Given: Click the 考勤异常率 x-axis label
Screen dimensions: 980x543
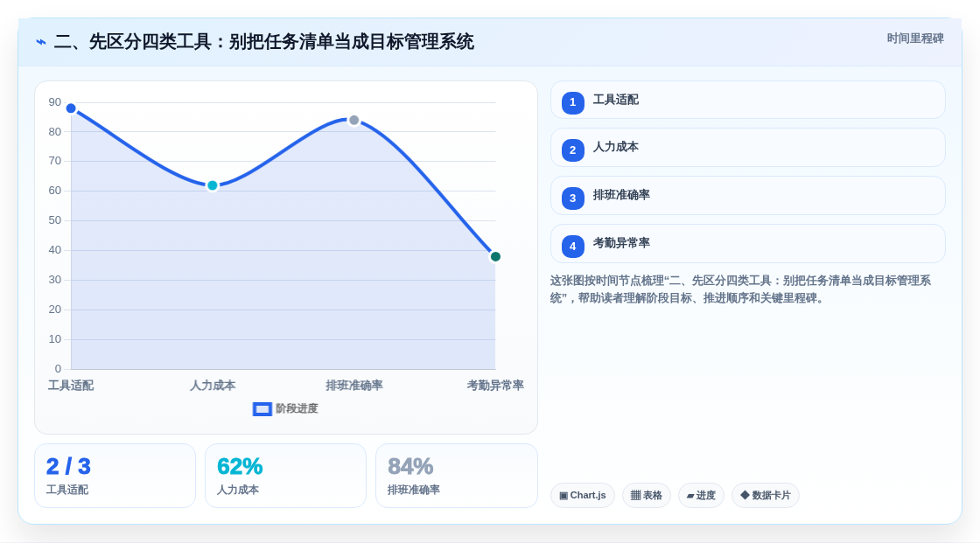Looking at the screenshot, I should [495, 386].
